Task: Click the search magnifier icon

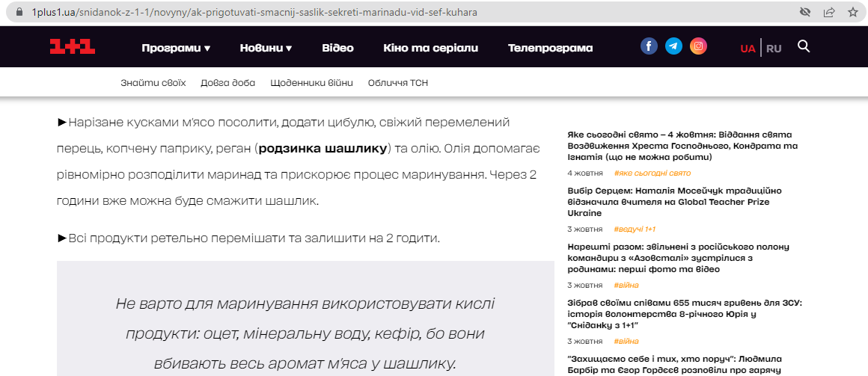Action: [x=804, y=46]
